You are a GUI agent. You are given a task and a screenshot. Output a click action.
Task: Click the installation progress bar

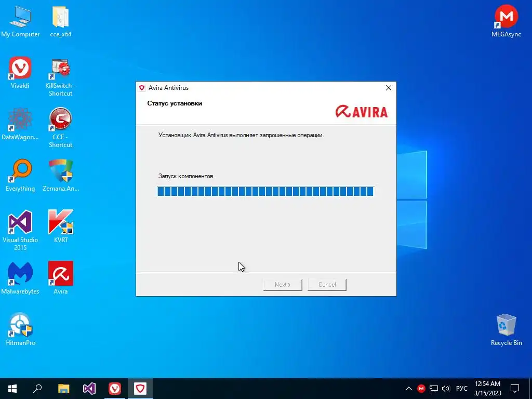coord(265,191)
